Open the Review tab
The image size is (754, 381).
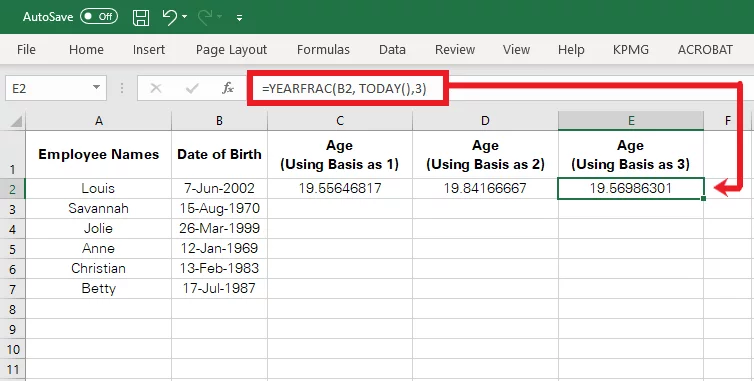click(455, 50)
